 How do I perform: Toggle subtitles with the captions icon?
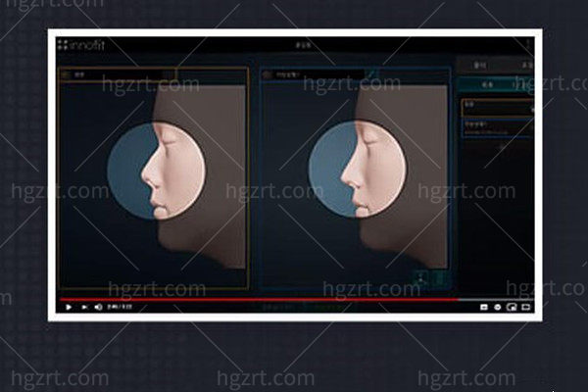[x=484, y=307]
